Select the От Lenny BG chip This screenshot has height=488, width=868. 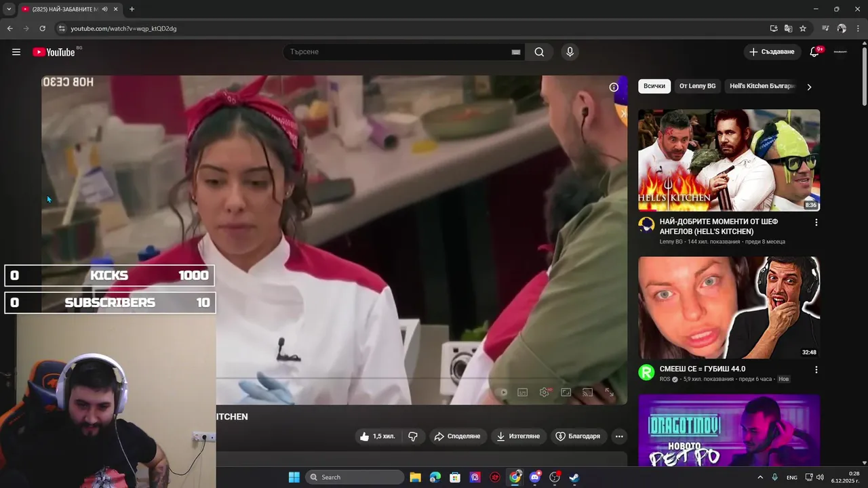pyautogui.click(x=698, y=86)
